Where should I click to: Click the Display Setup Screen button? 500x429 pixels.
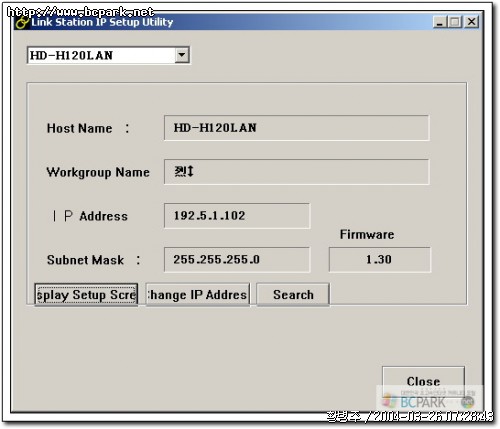pos(86,295)
